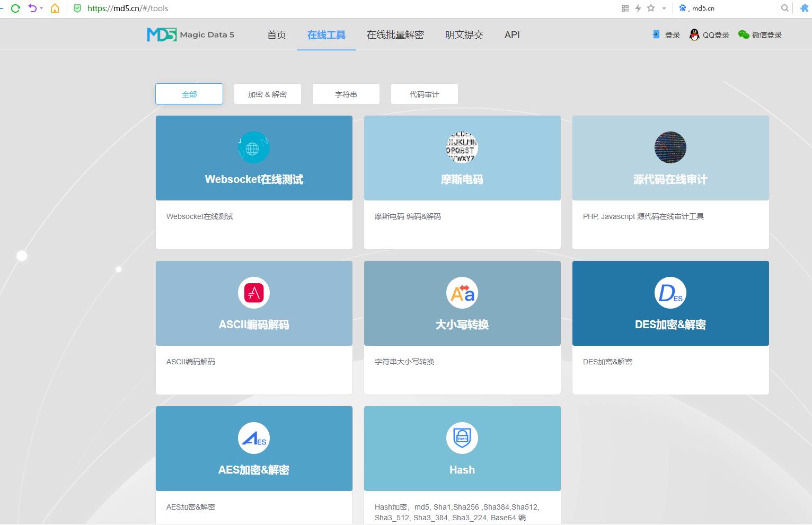
Task: Click the Hash加密 description text
Action: 457,512
